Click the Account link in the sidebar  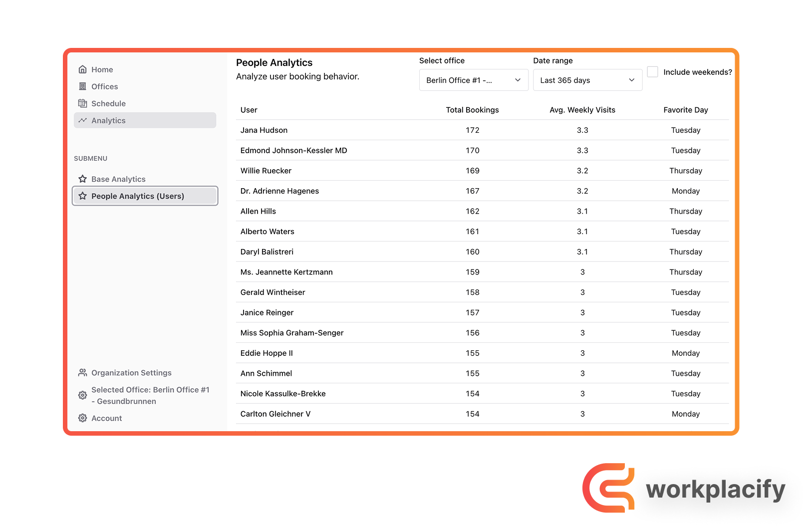[106, 418]
